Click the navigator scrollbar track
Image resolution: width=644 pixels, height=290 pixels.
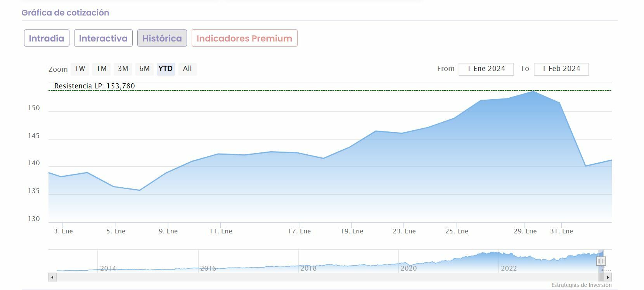click(310, 277)
